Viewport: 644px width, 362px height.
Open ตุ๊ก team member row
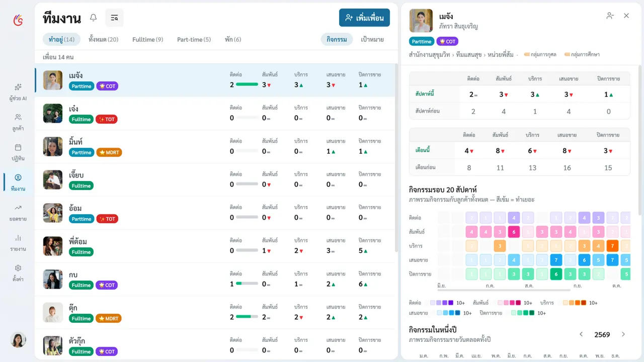point(215,313)
